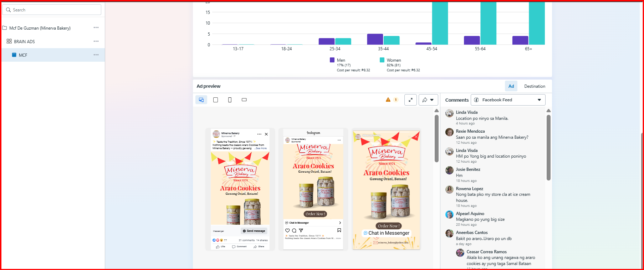
Task: Click the purple Men legend swatch
Action: [332, 60]
